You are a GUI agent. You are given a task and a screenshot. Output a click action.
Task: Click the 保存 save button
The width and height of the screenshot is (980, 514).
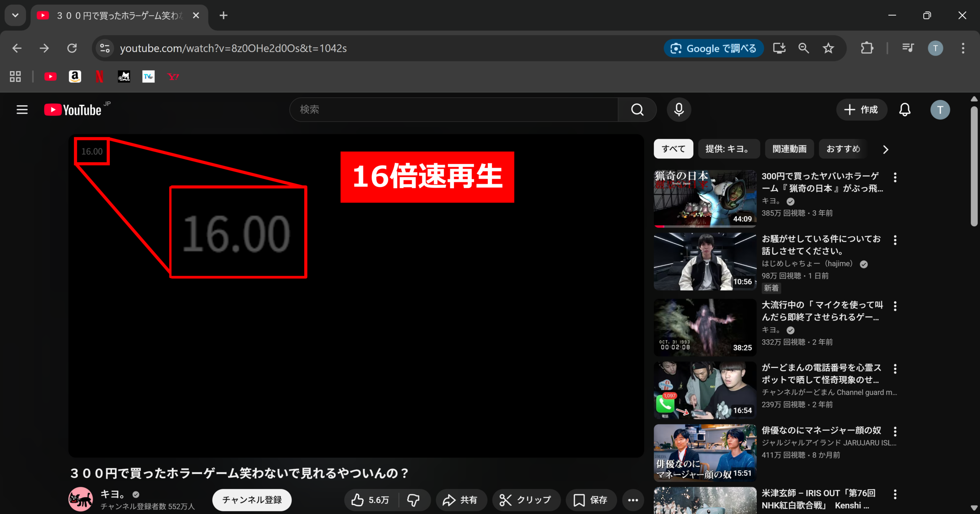(591, 500)
